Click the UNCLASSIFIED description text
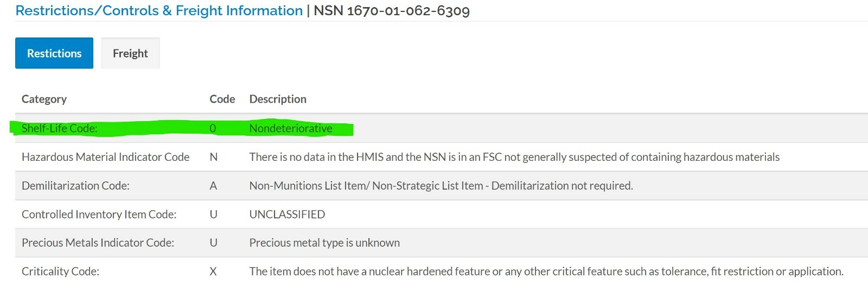Image resolution: width=868 pixels, height=301 pixels. [x=287, y=215]
